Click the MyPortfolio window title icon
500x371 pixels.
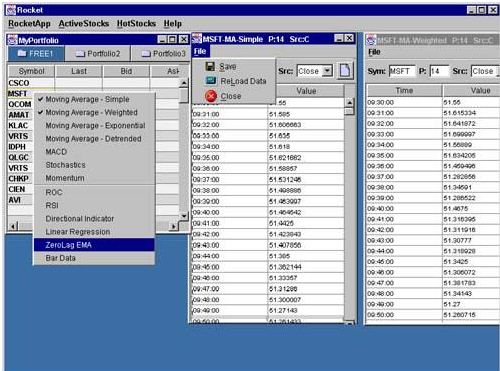click(12, 40)
